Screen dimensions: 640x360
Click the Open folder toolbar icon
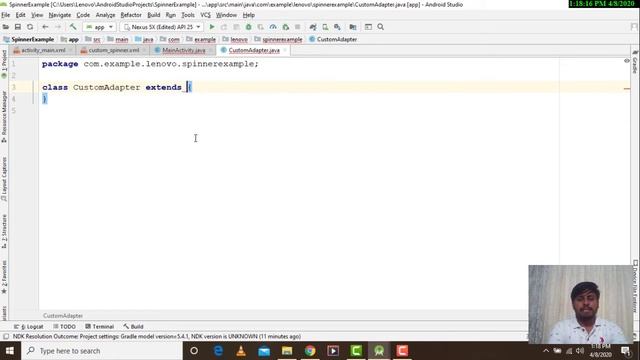coord(6,27)
